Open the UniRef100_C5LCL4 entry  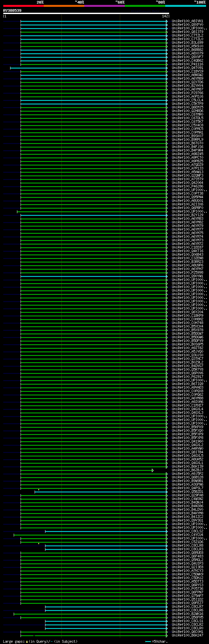click(x=187, y=100)
